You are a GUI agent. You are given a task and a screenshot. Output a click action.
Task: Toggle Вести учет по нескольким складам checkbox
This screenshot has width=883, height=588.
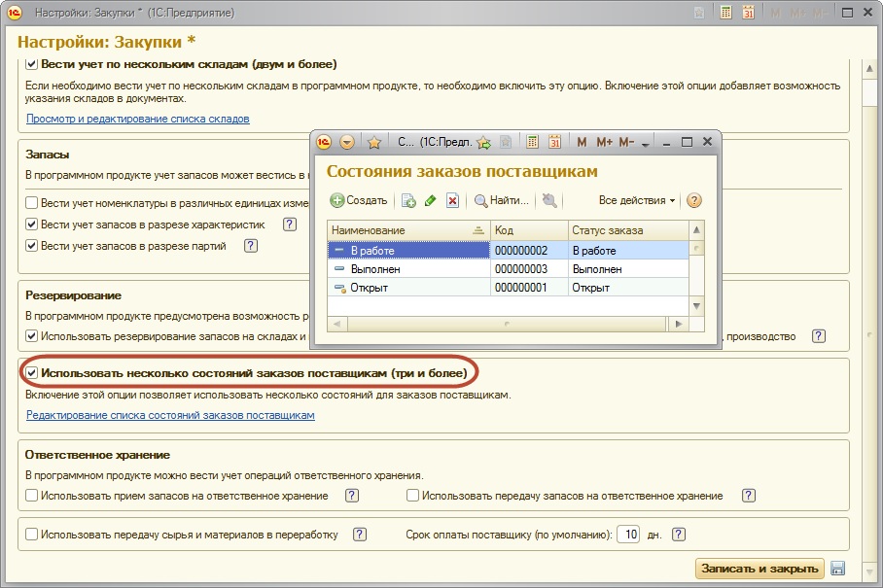32,64
